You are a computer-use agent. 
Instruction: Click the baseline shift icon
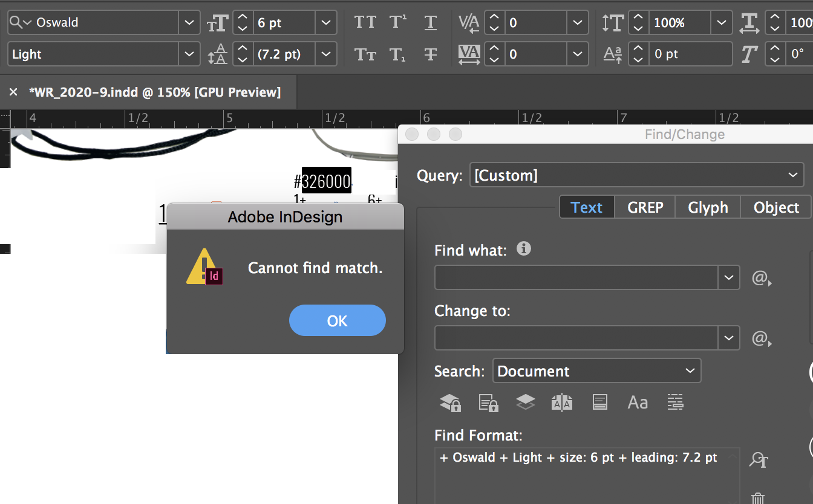[613, 54]
